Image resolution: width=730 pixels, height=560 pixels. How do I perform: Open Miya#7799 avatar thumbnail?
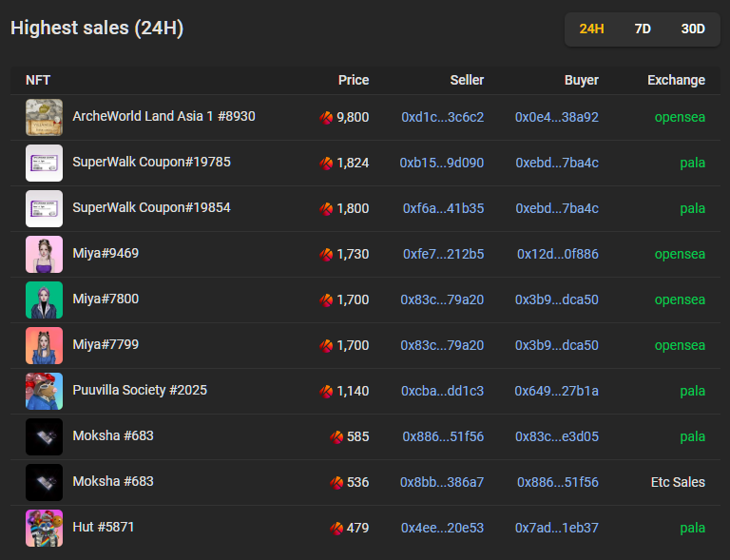pyautogui.click(x=45, y=345)
